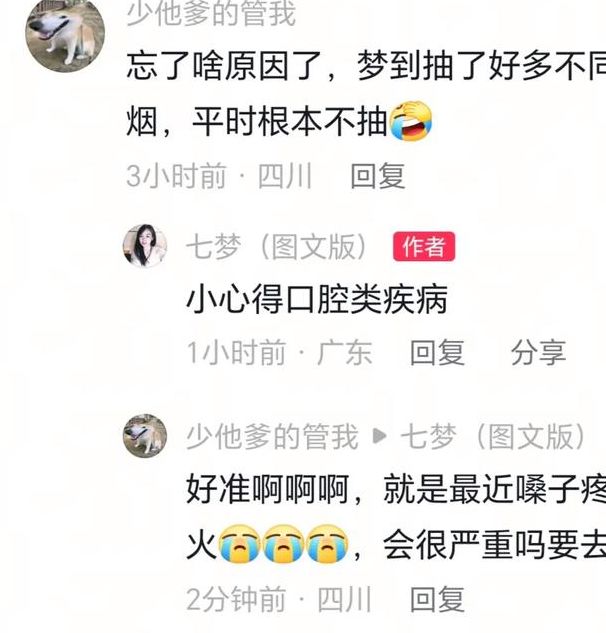Open 七梦 author's profile picture
Screen dimensions: 606x633
145,246
